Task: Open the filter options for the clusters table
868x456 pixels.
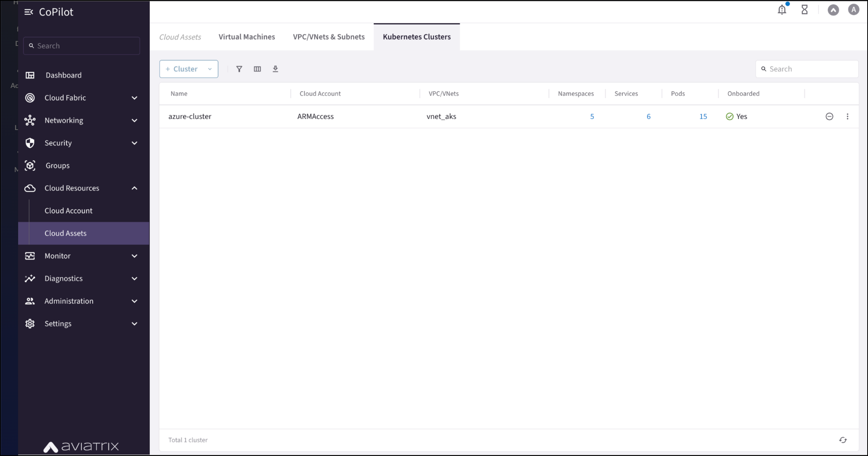Action: (239, 69)
